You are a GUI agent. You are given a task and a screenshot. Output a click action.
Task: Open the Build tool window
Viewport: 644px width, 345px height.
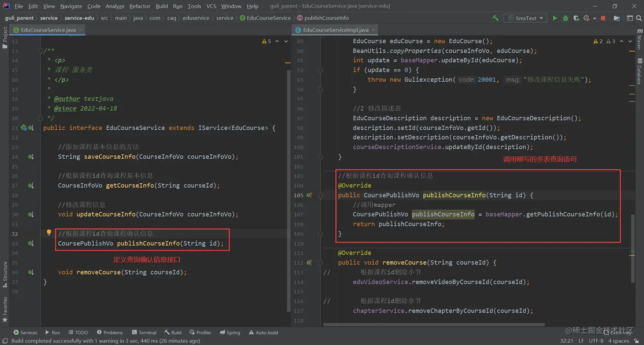coord(172,332)
